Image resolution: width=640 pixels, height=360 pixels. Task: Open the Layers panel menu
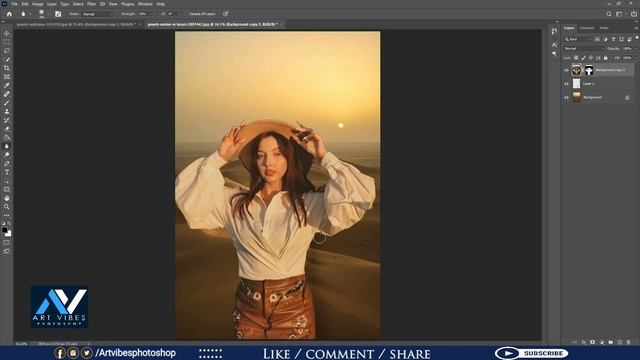(636, 28)
